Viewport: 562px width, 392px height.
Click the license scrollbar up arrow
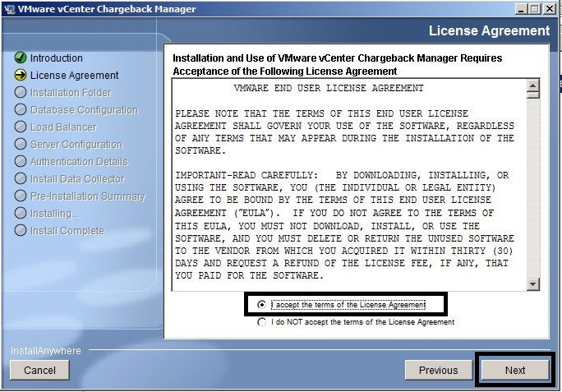tap(532, 86)
